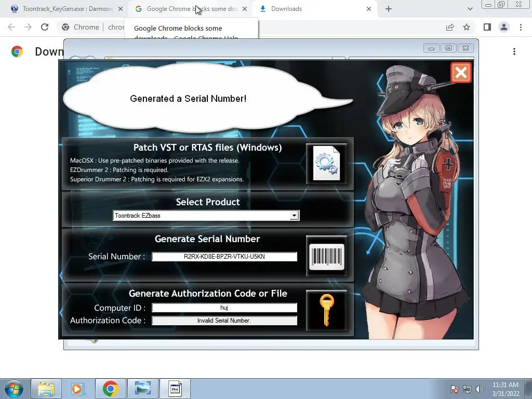The image size is (532, 399).
Task: Open Action Center flag icon
Action: click(454, 389)
